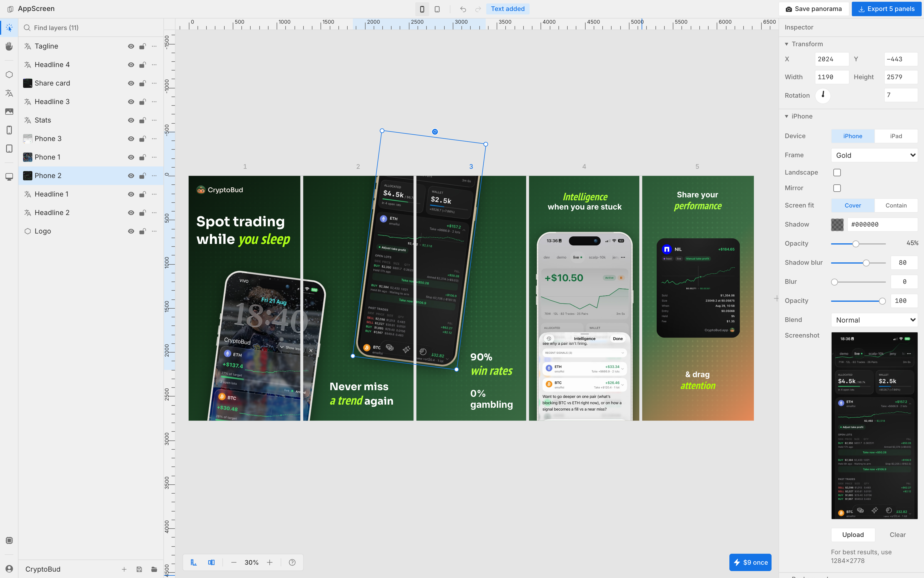This screenshot has width=924, height=578.
Task: Collapse the iPhone section
Action: click(x=787, y=116)
